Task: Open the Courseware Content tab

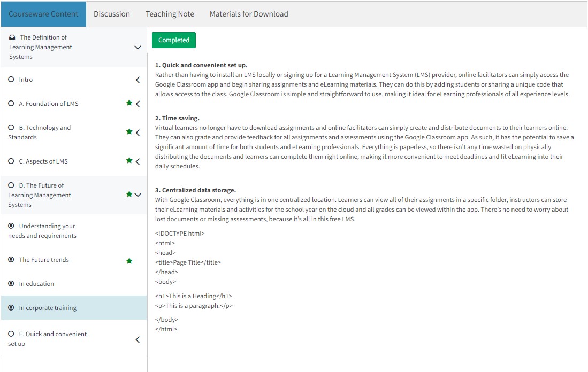Action: coord(43,14)
